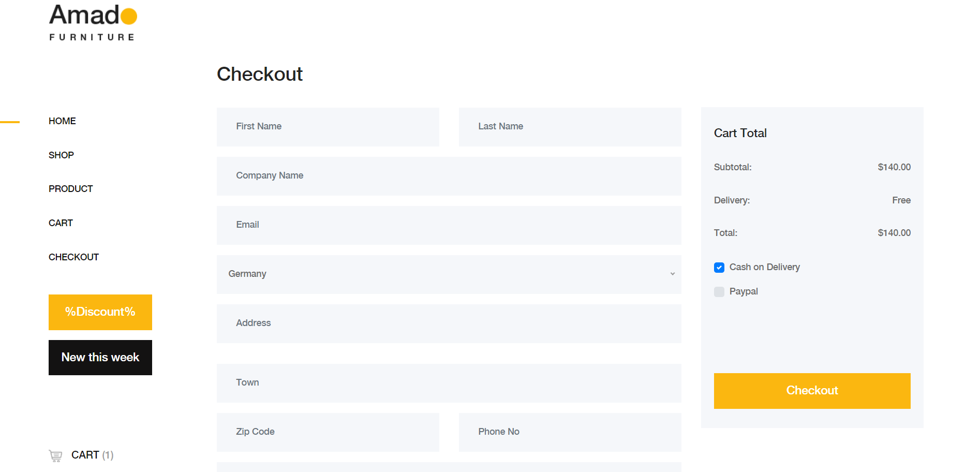Click the shopping cart icon
The height and width of the screenshot is (472, 980).
(x=55, y=455)
